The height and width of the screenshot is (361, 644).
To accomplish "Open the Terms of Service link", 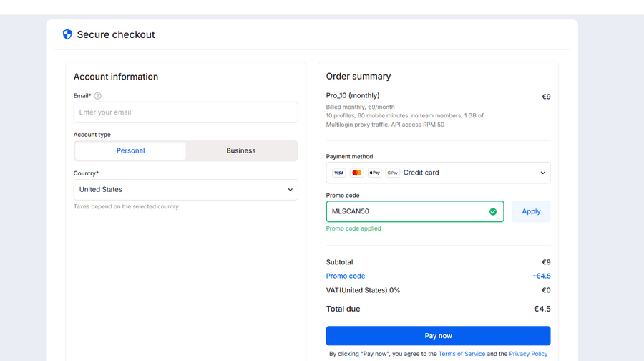I will (x=462, y=354).
